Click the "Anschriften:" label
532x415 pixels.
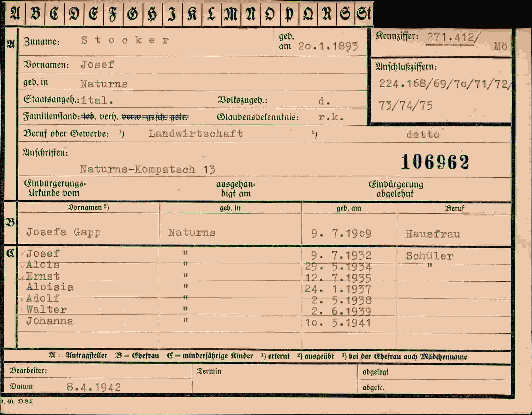coord(46,153)
